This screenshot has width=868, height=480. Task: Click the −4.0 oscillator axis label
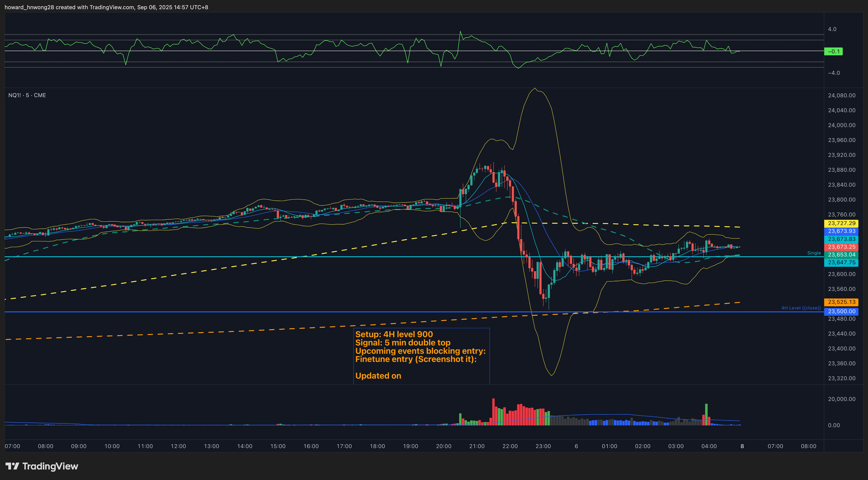(834, 73)
